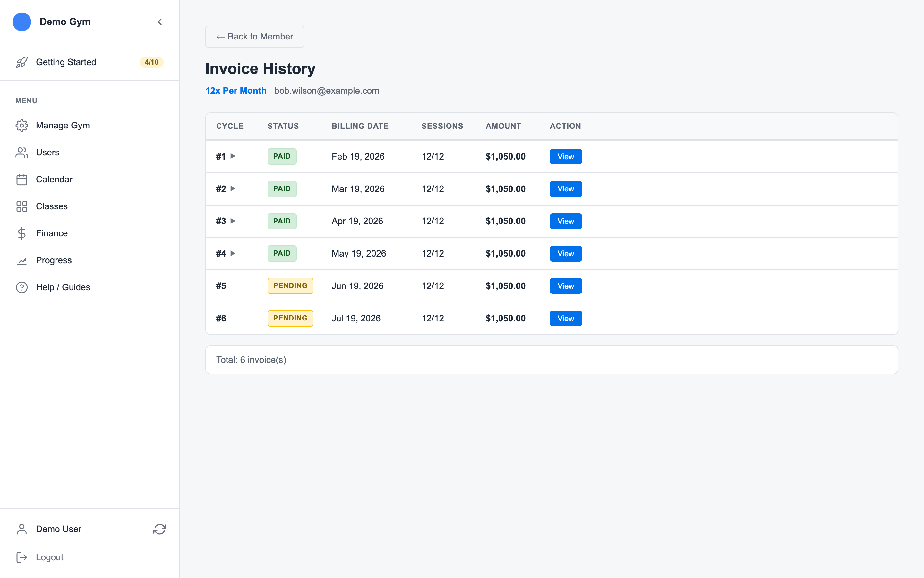Screen dimensions: 924x578
Task: View invoice for Mar 19, 2026
Action: pyautogui.click(x=566, y=189)
